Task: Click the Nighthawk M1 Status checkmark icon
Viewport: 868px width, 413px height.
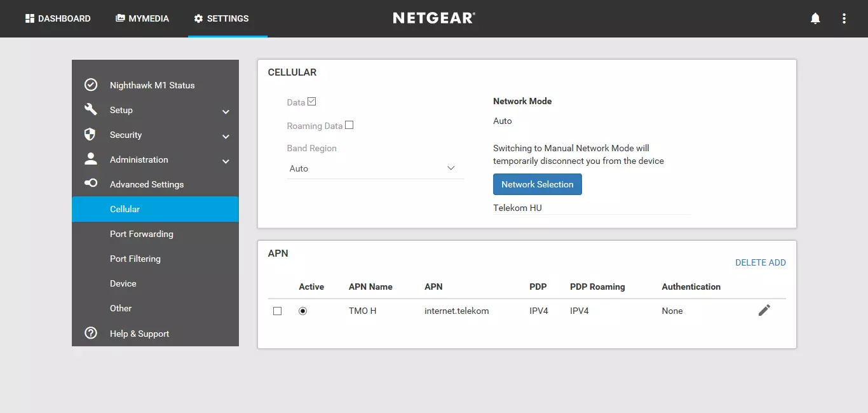Action: (91, 85)
